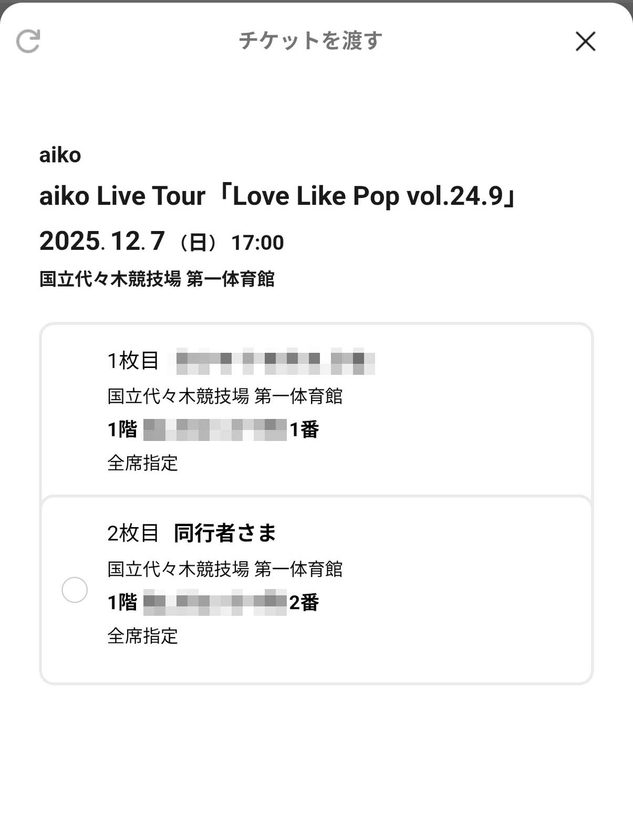633x840 pixels.
Task: Click the 同行者さま companion label
Action: pyautogui.click(x=225, y=533)
